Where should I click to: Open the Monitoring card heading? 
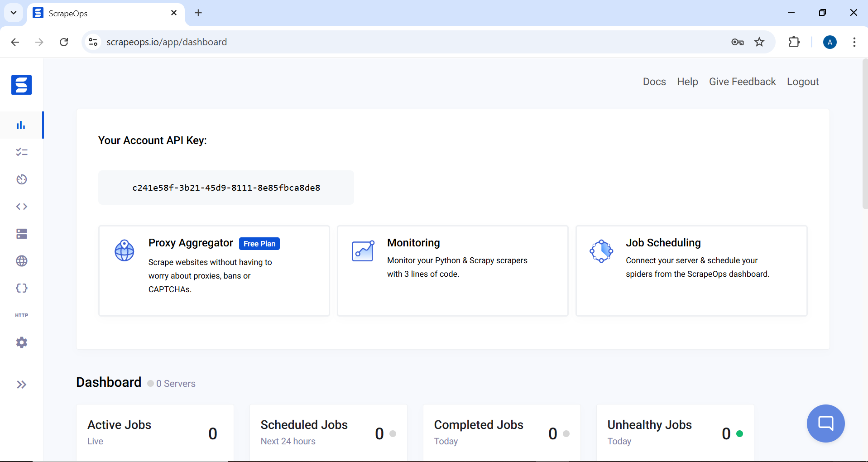[413, 243]
